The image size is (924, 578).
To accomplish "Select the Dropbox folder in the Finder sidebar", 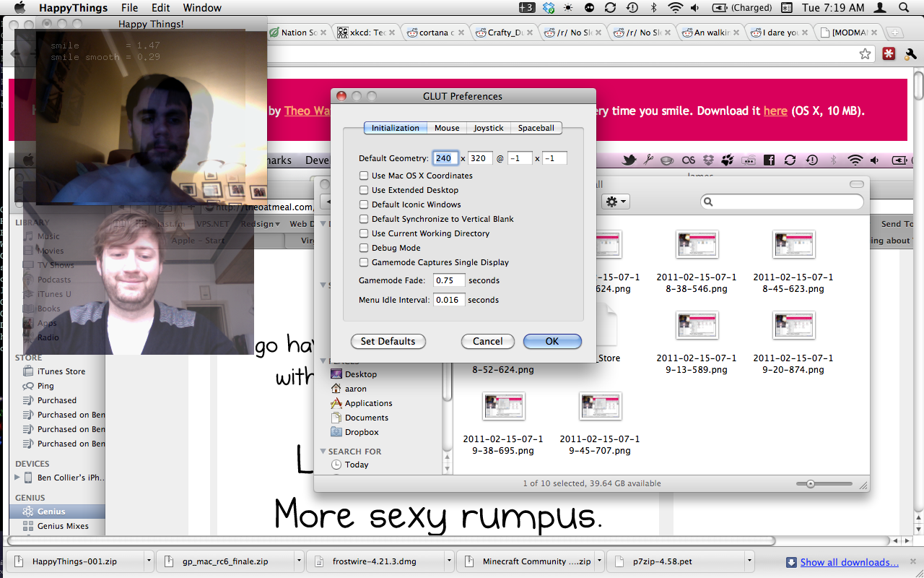I will pyautogui.click(x=361, y=432).
